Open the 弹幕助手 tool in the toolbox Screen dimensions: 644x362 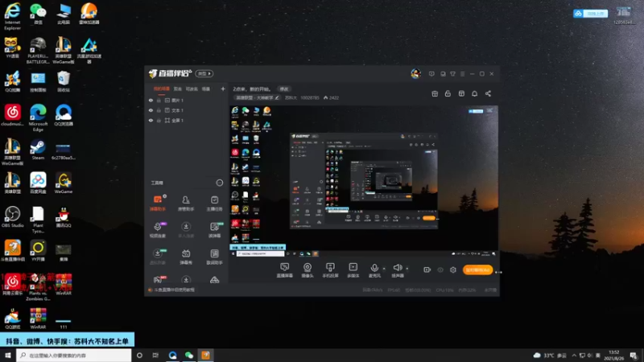click(157, 203)
